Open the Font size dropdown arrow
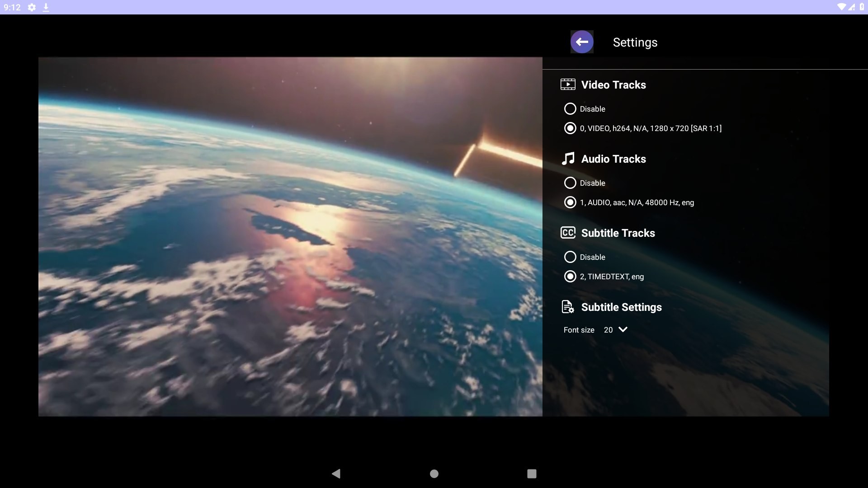The image size is (868, 488). [623, 329]
